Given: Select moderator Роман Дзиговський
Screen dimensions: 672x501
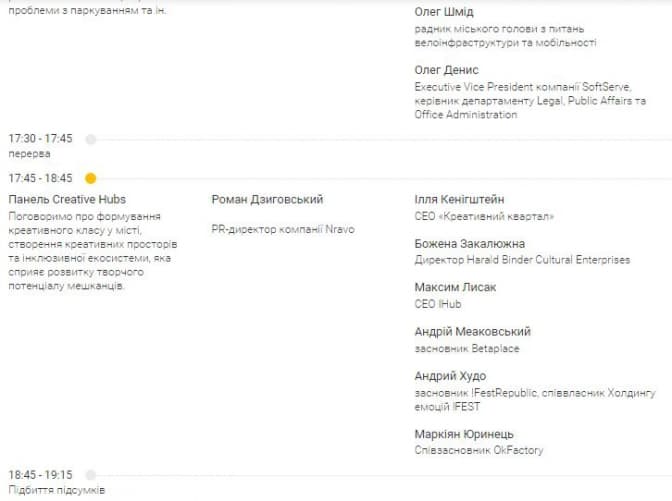Looking at the screenshot, I should pyautogui.click(x=267, y=200).
